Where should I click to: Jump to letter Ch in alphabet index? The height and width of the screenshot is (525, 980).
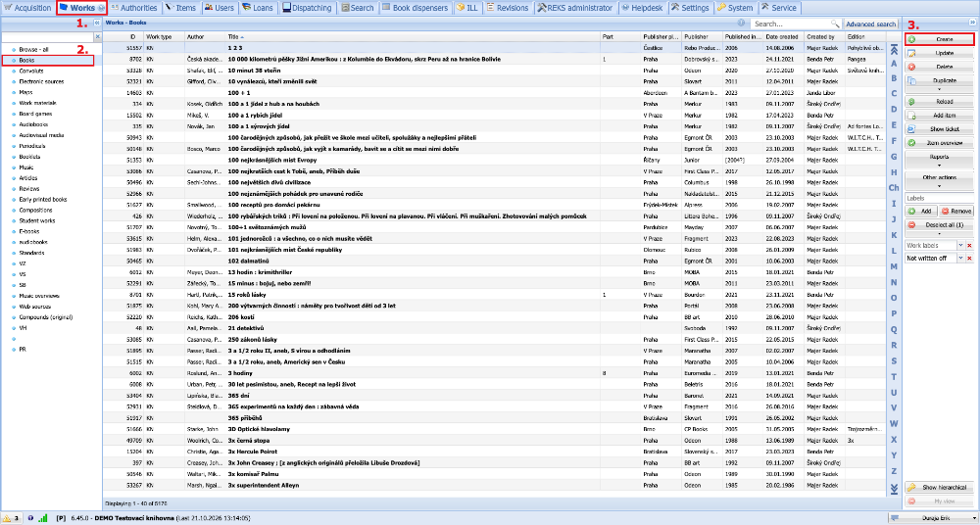pyautogui.click(x=894, y=187)
